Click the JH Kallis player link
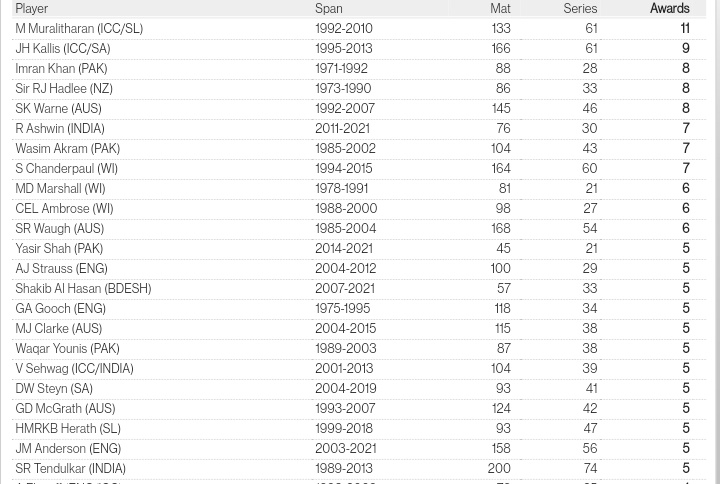Image resolution: width=720 pixels, height=484 pixels. pyautogui.click(x=38, y=49)
